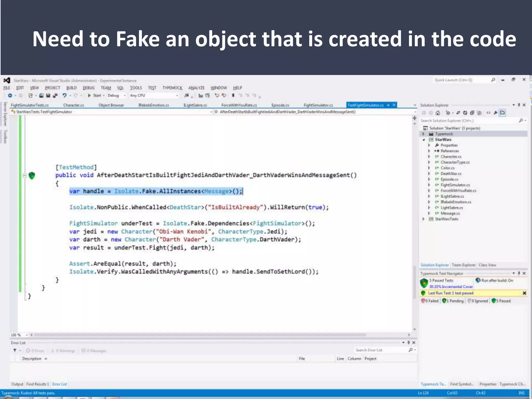Toggle Run after build: On
This screenshot has height=399, width=532.
click(494, 280)
